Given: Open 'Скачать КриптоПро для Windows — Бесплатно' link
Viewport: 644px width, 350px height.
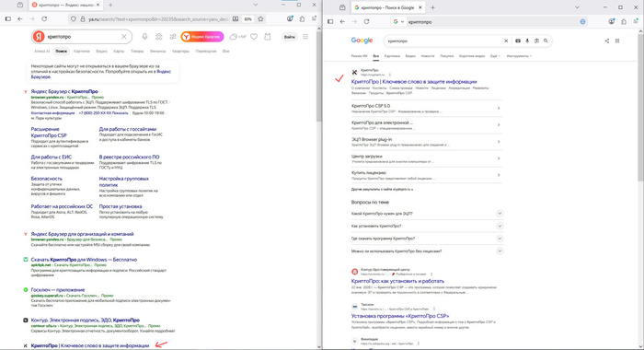Looking at the screenshot, I should [84, 260].
